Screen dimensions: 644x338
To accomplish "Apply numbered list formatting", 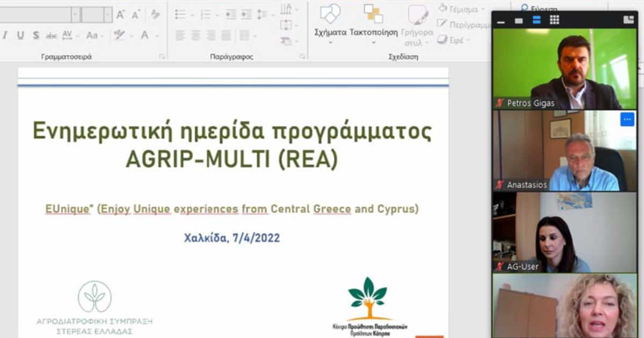I will pos(205,15).
